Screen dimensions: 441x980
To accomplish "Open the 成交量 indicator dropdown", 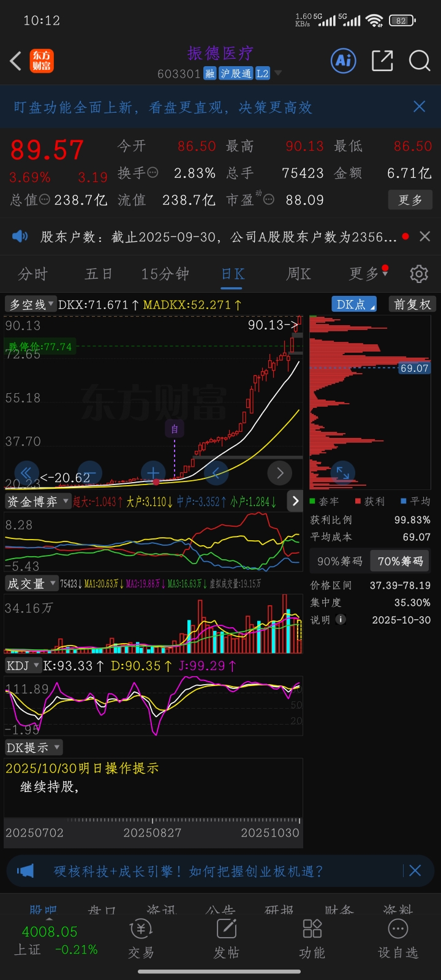I will click(x=31, y=584).
